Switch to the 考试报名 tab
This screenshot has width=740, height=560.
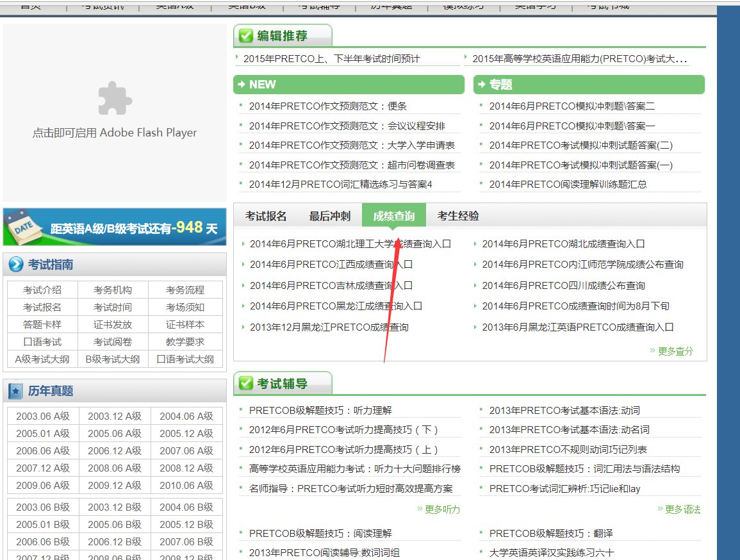[x=267, y=216]
